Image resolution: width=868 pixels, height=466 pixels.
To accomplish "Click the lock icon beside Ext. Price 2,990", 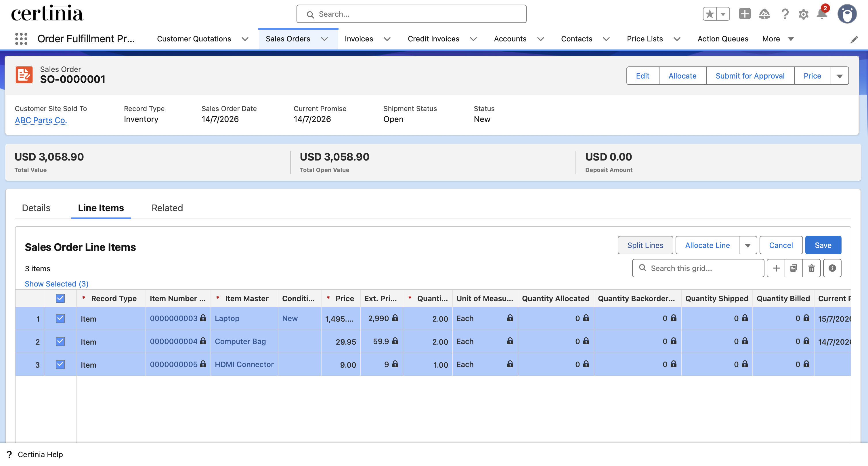I will coord(395,318).
